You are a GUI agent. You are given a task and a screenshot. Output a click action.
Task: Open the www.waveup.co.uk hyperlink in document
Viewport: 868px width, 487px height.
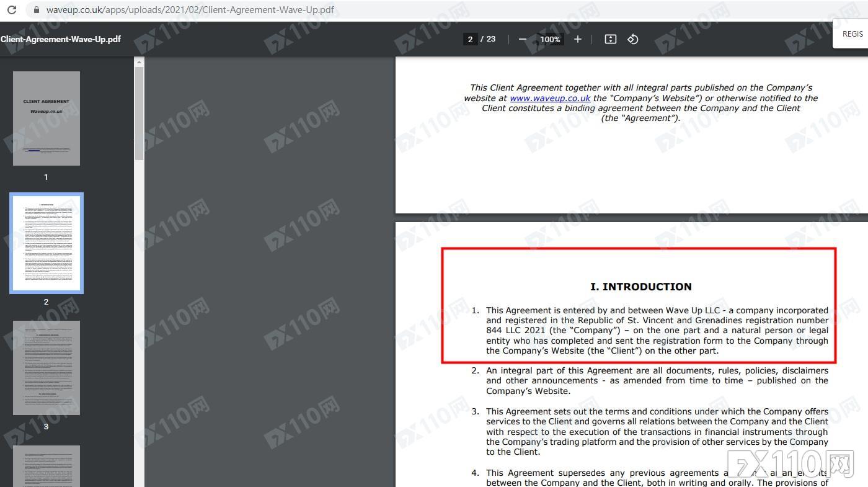click(x=550, y=98)
